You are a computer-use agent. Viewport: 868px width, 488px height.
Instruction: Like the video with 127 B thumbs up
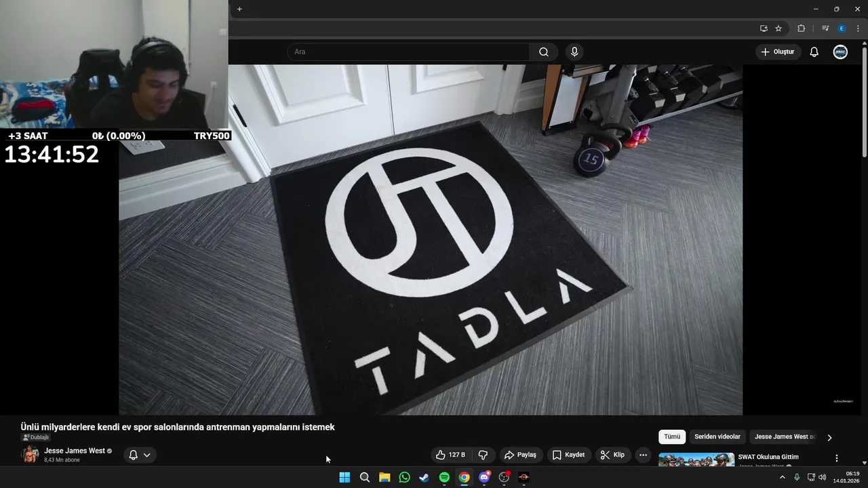[x=452, y=455]
